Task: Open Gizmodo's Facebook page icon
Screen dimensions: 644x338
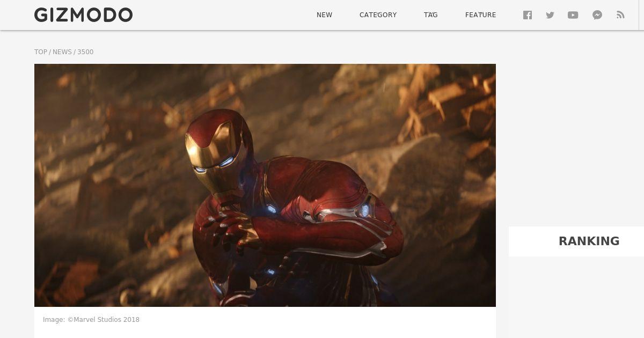Action: point(528,15)
